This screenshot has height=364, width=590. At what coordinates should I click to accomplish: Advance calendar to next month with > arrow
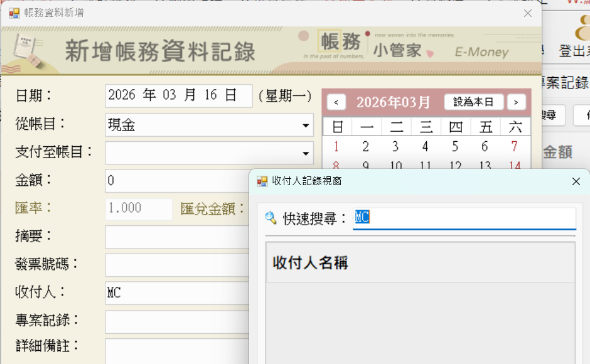516,102
